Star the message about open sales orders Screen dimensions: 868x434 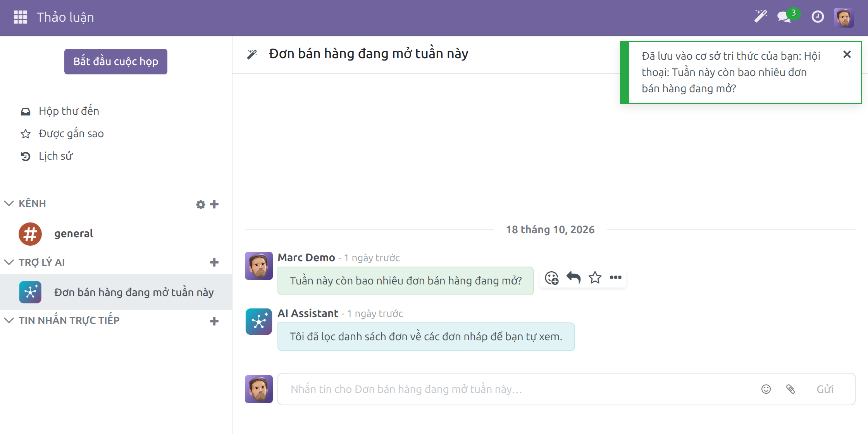pyautogui.click(x=595, y=277)
